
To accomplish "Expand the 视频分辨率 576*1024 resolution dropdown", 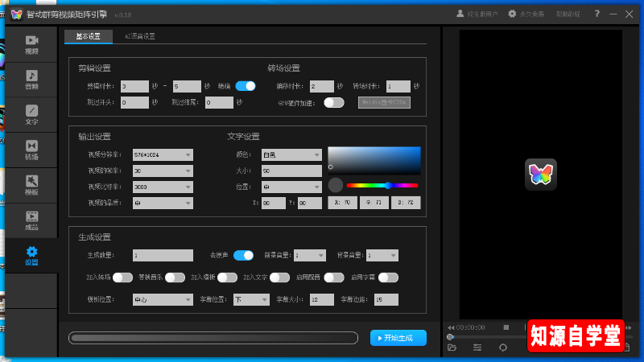I will point(163,154).
